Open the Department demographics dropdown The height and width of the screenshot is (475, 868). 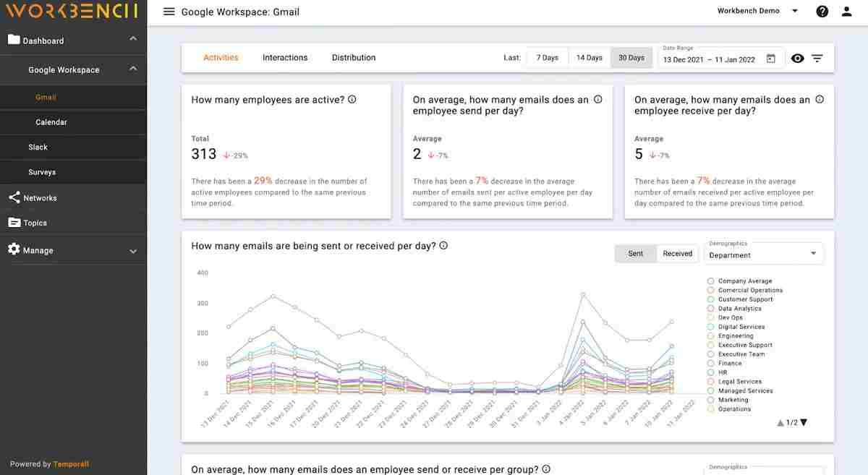pyautogui.click(x=763, y=254)
